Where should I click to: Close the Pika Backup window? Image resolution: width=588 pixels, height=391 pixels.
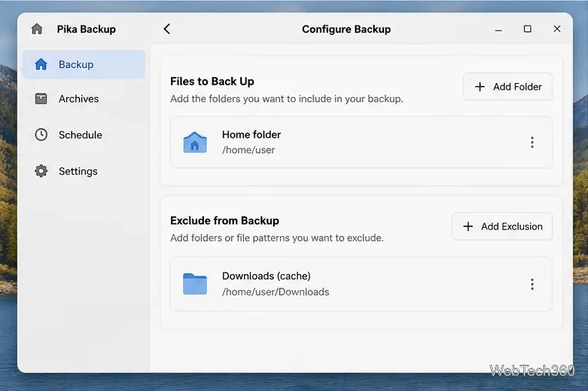(557, 29)
